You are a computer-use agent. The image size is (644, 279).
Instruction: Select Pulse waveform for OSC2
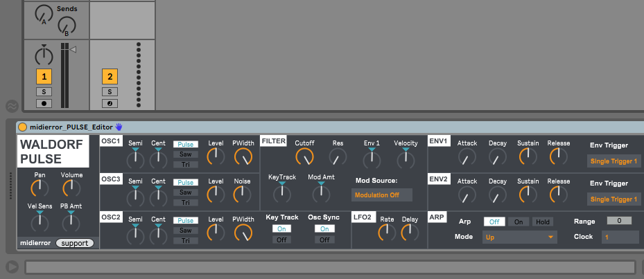(x=186, y=220)
